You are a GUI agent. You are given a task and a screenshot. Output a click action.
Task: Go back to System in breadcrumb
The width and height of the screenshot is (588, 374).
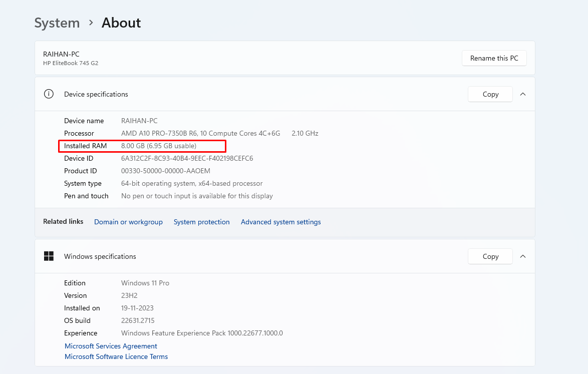[x=57, y=23]
